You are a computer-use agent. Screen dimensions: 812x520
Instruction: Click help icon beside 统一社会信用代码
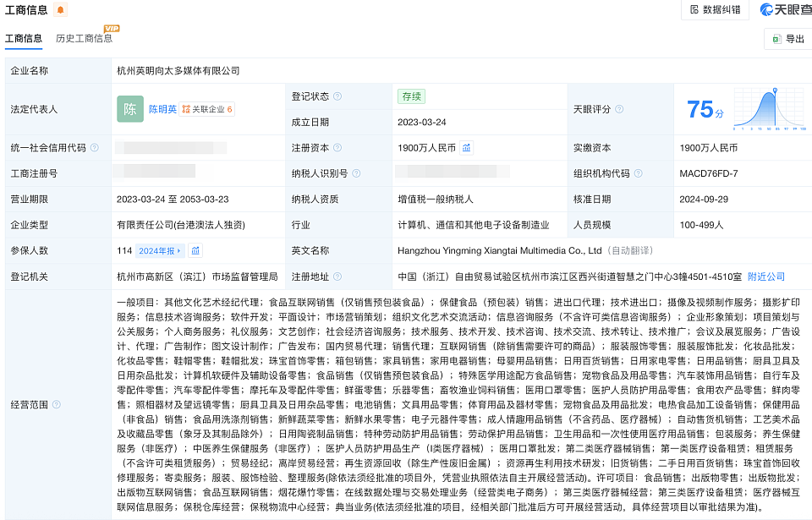tap(94, 148)
